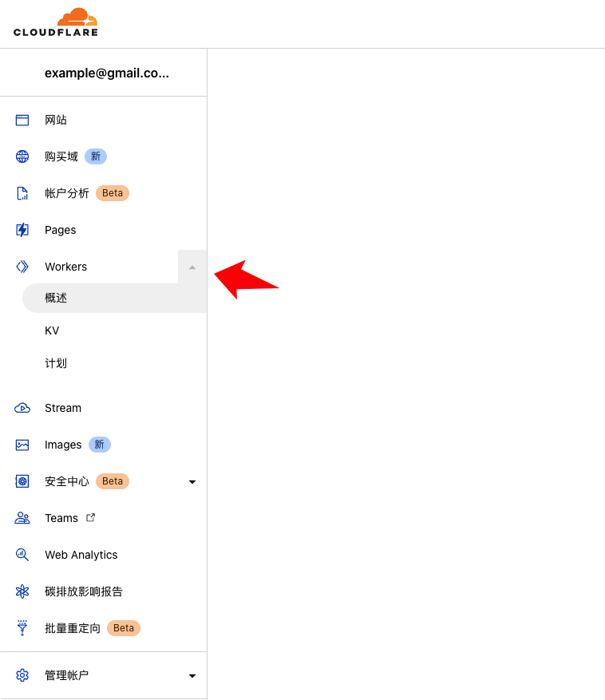This screenshot has width=605, height=700.
Task: Click the Images picture icon
Action: [x=22, y=445]
